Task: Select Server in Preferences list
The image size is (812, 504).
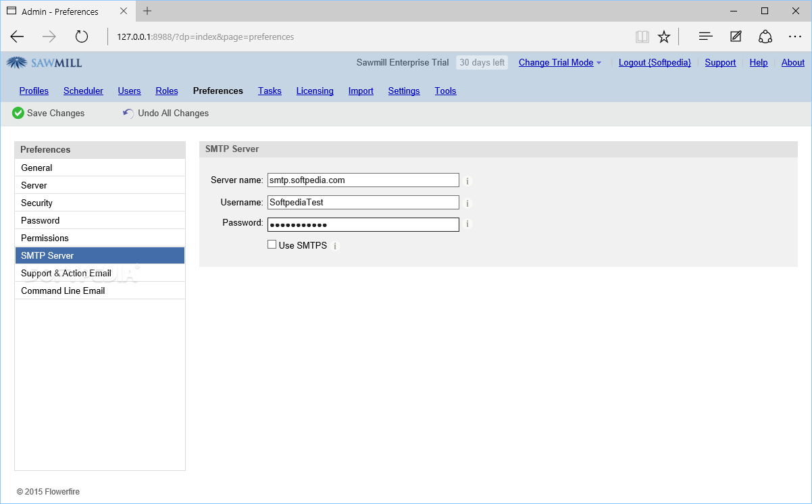Action: click(x=100, y=185)
